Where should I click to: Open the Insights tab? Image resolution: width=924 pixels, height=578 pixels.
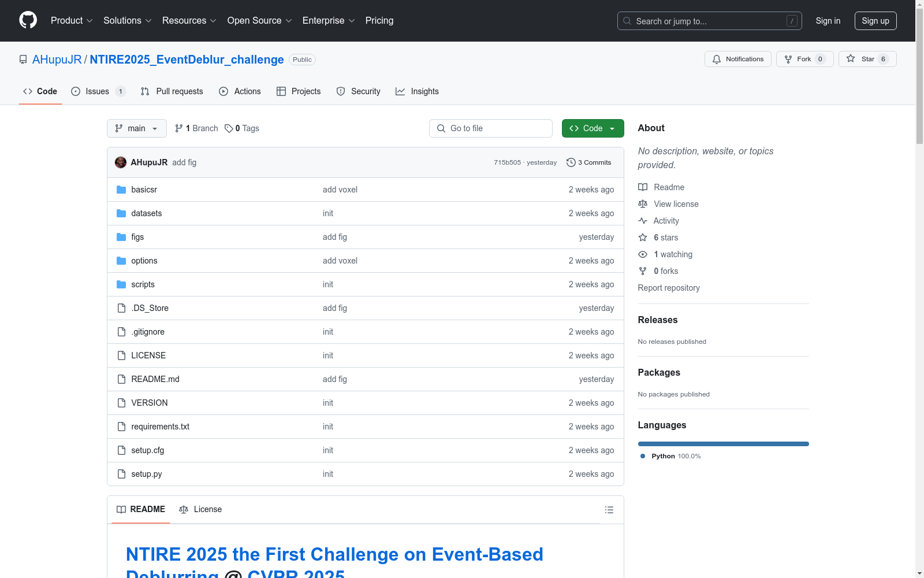point(417,91)
